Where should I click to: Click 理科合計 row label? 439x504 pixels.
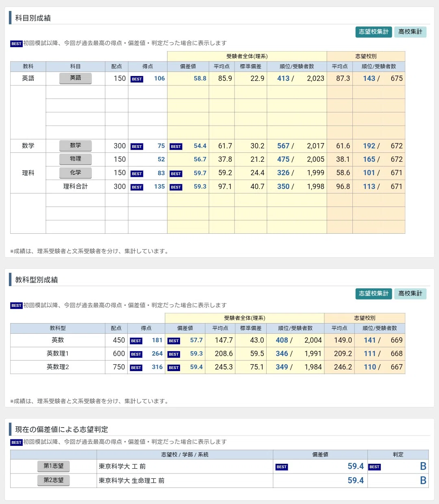(x=76, y=187)
